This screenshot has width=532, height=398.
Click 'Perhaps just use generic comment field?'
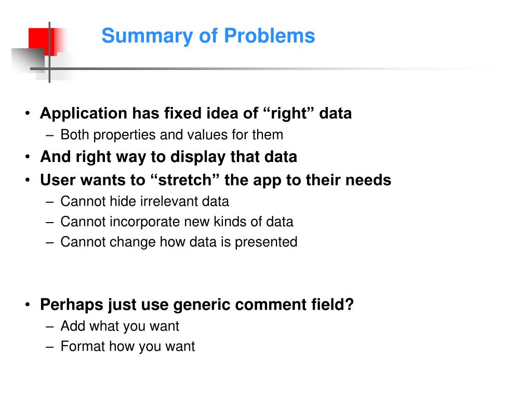(x=197, y=305)
